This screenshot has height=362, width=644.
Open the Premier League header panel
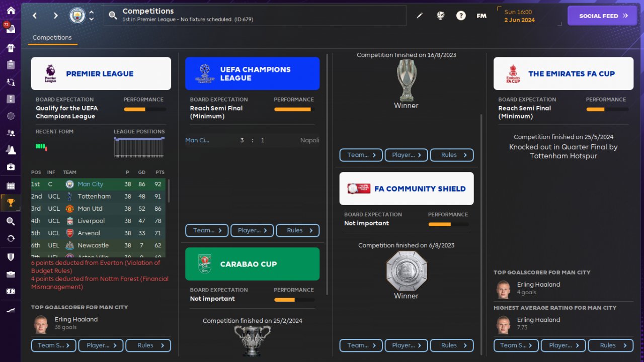[101, 73]
